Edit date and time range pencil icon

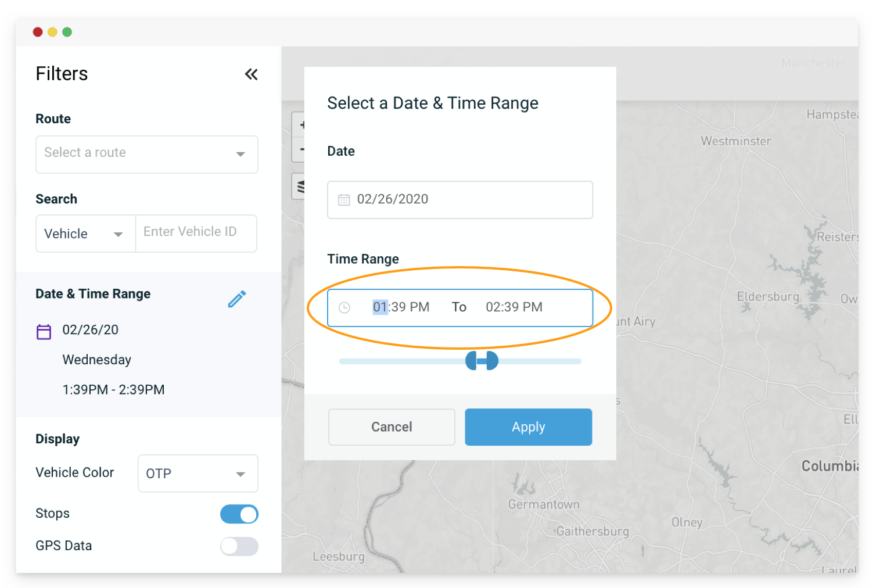point(237,299)
